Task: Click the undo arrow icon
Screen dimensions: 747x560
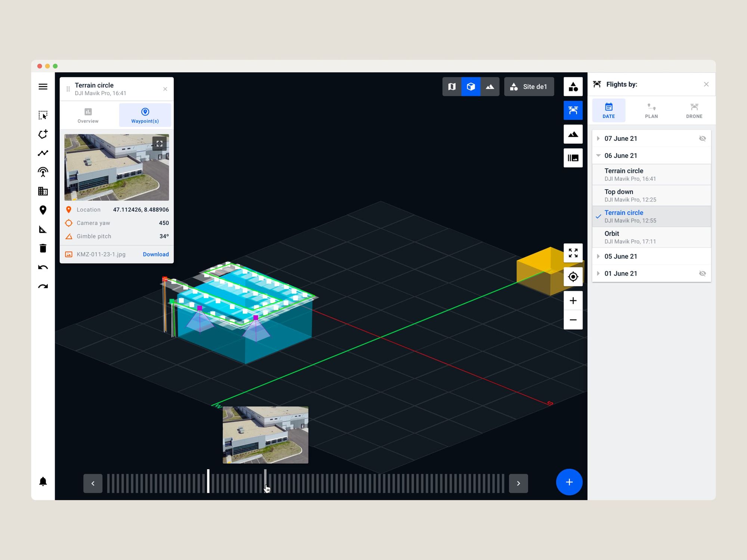Action: 43,267
